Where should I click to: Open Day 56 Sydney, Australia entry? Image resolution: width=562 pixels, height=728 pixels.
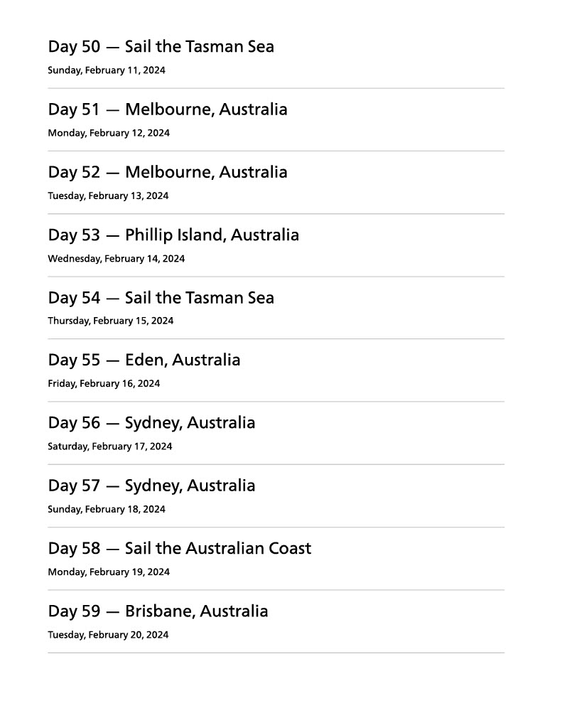[151, 423]
